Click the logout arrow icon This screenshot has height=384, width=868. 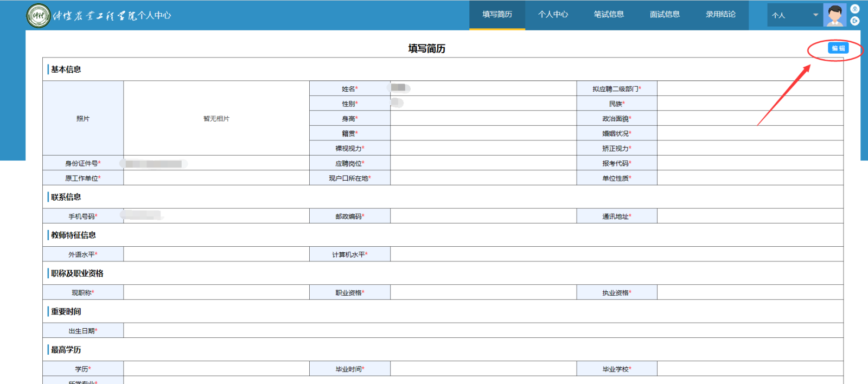pos(855,21)
